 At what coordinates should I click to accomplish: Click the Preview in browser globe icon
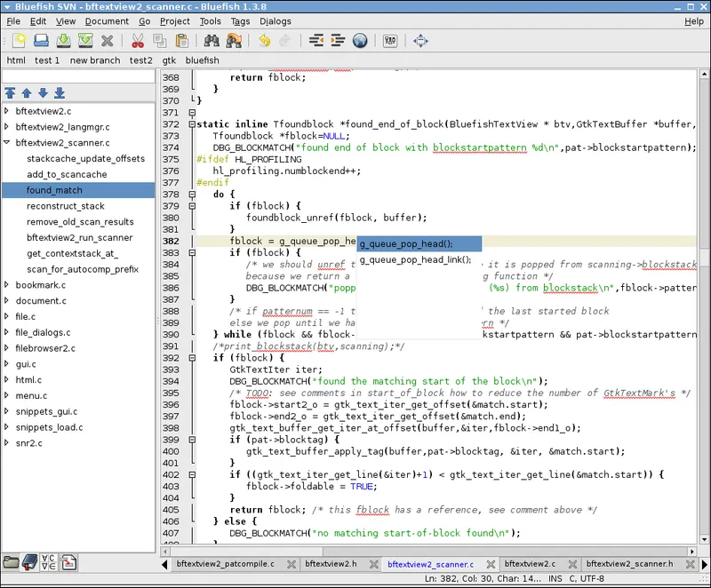pos(360,41)
